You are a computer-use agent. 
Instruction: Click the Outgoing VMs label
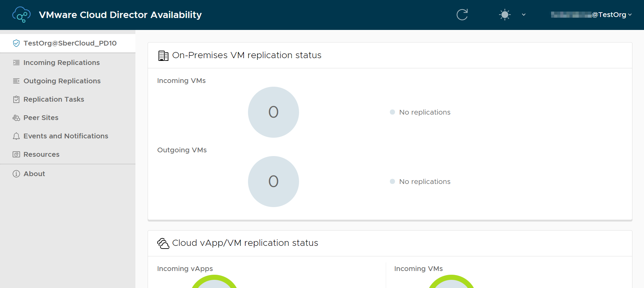(x=182, y=150)
